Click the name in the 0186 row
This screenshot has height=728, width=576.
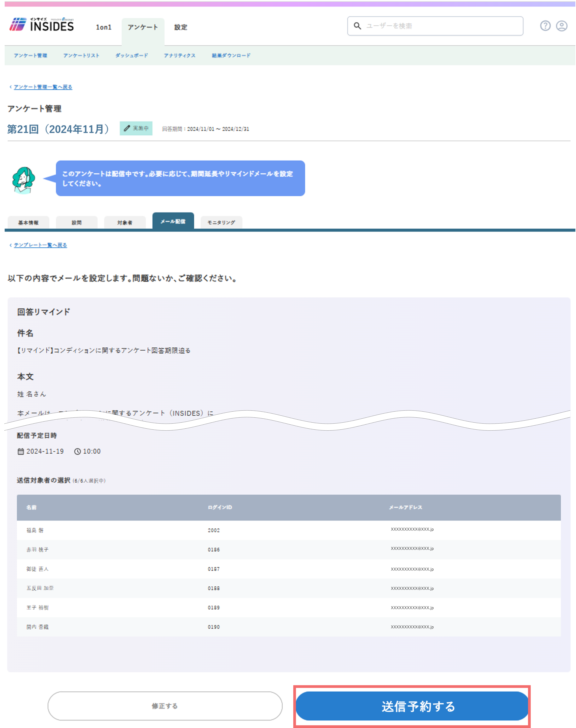37,550
